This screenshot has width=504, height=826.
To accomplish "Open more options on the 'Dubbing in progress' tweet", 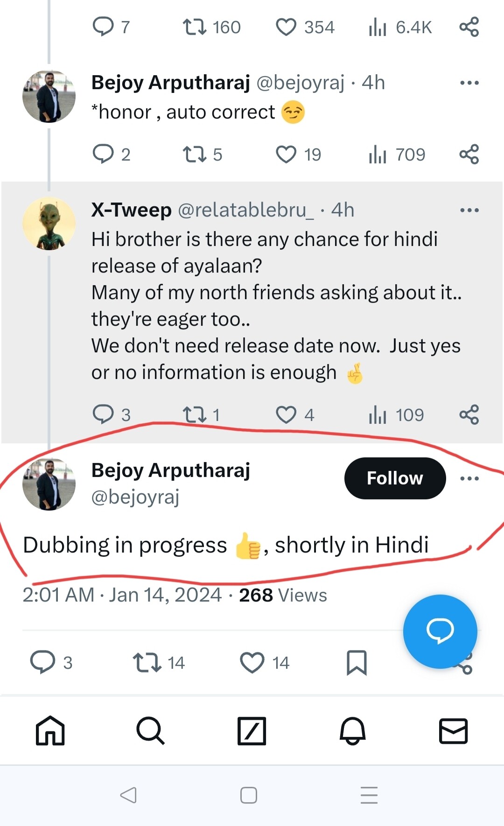I will tap(469, 478).
